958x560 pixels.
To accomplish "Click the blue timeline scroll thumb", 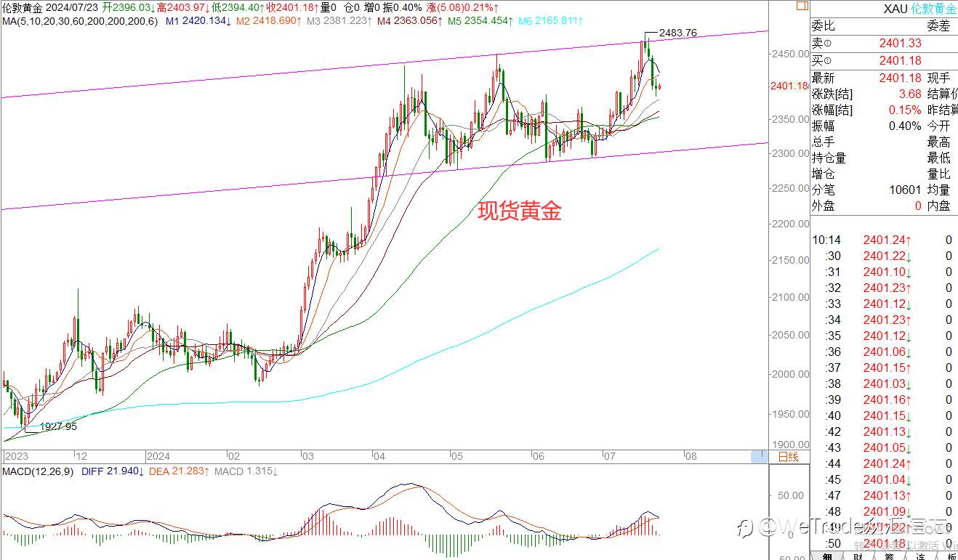I will pyautogui.click(x=758, y=456).
